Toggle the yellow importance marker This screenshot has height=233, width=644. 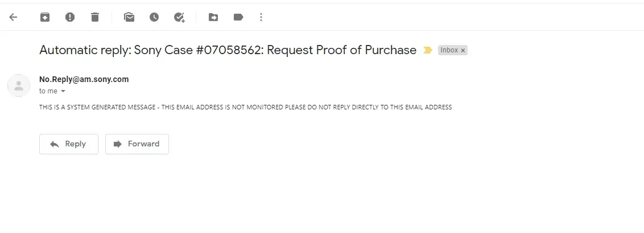click(x=428, y=50)
